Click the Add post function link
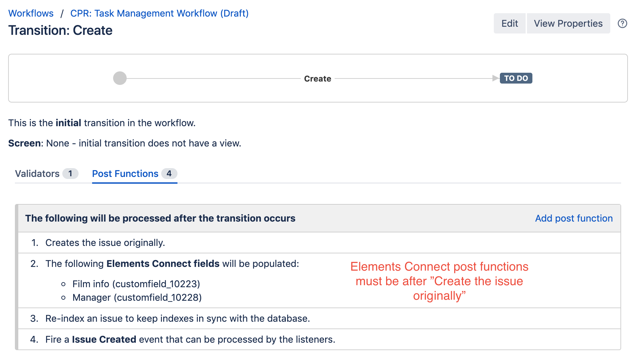This screenshot has width=634, height=364. pyautogui.click(x=574, y=218)
